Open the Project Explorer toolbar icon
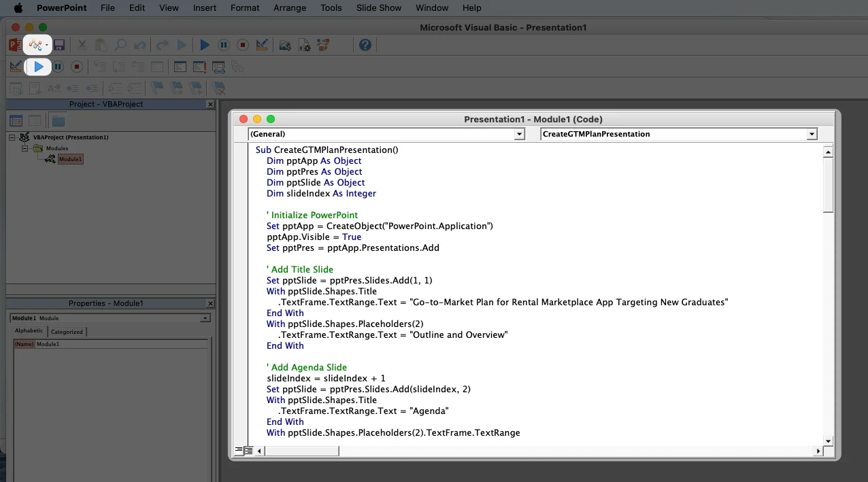Image resolution: width=868 pixels, height=482 pixels. point(286,46)
